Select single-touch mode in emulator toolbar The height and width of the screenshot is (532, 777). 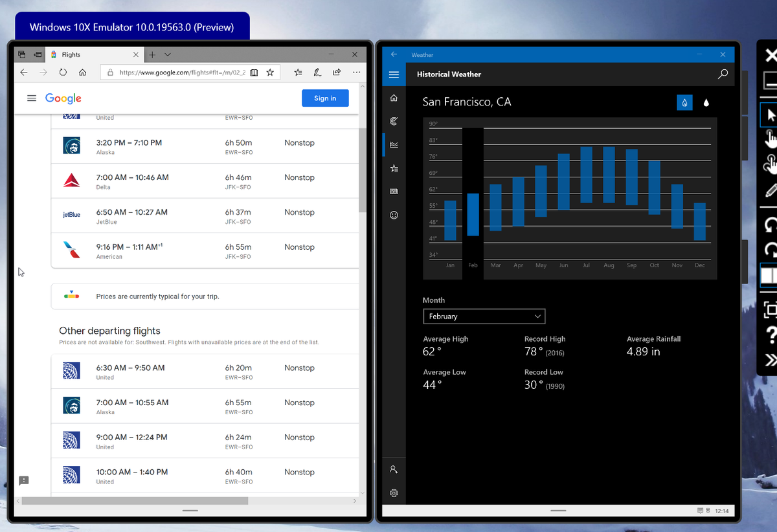tap(770, 139)
